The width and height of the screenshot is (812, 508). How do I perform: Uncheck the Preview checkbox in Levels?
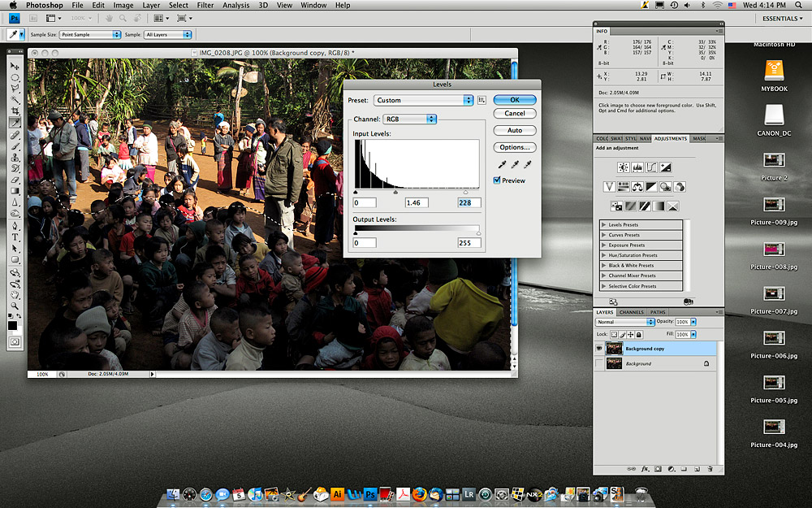pyautogui.click(x=497, y=180)
